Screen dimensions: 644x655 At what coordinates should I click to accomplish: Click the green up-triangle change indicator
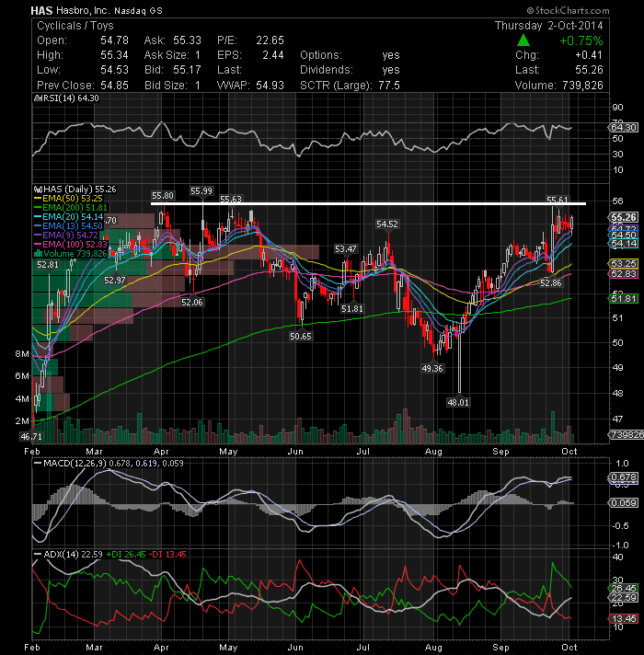(x=523, y=40)
